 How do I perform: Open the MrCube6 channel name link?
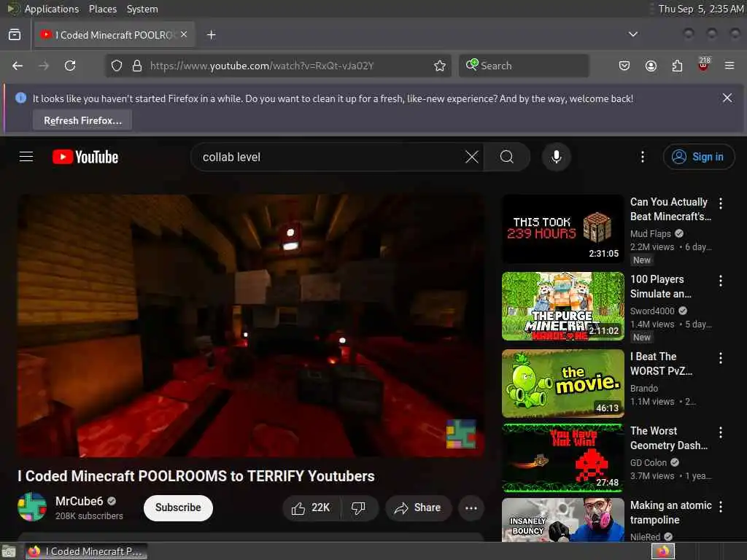tap(79, 501)
